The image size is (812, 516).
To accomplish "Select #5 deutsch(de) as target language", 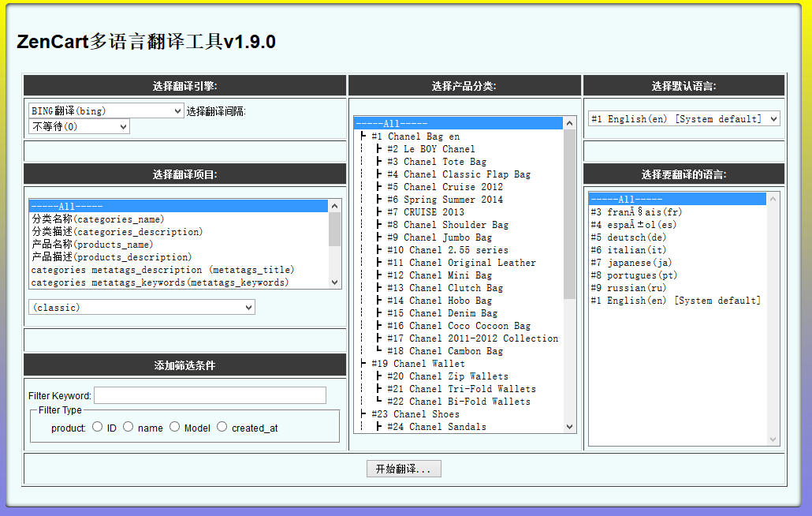I will tap(677, 237).
